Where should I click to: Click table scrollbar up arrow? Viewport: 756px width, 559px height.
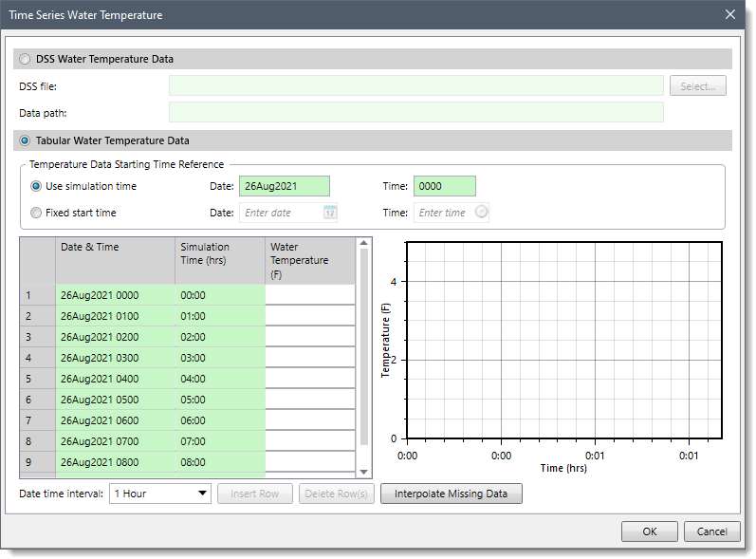click(x=364, y=243)
